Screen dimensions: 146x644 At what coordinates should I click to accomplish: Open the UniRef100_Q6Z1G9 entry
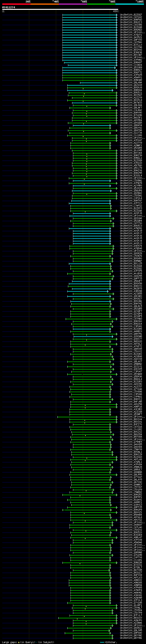[x=131, y=85]
